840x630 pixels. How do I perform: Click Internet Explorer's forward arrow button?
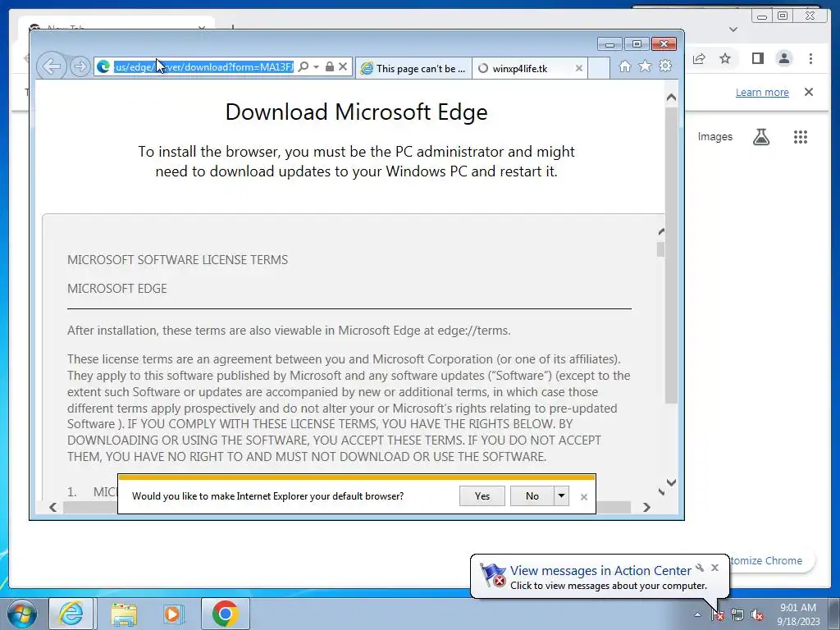pyautogui.click(x=80, y=67)
